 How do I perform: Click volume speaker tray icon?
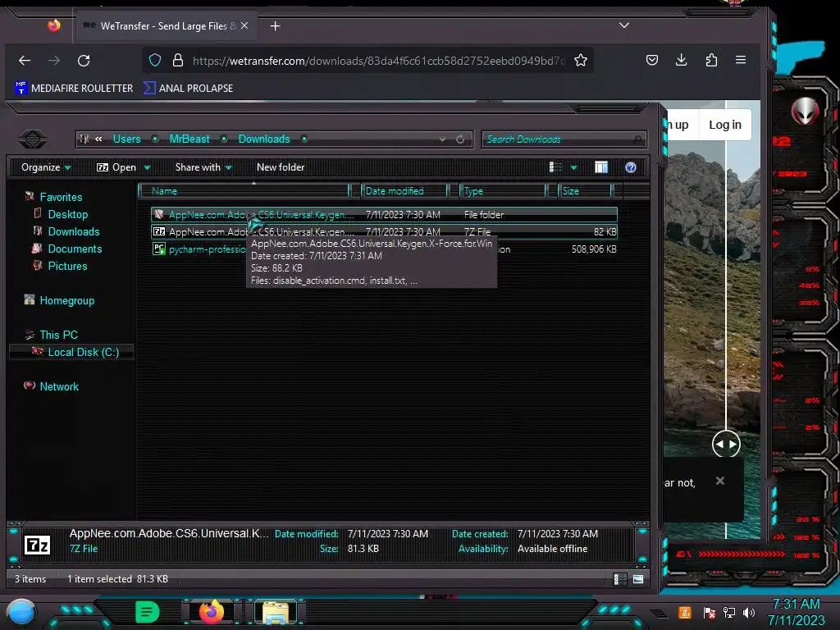[x=749, y=613]
